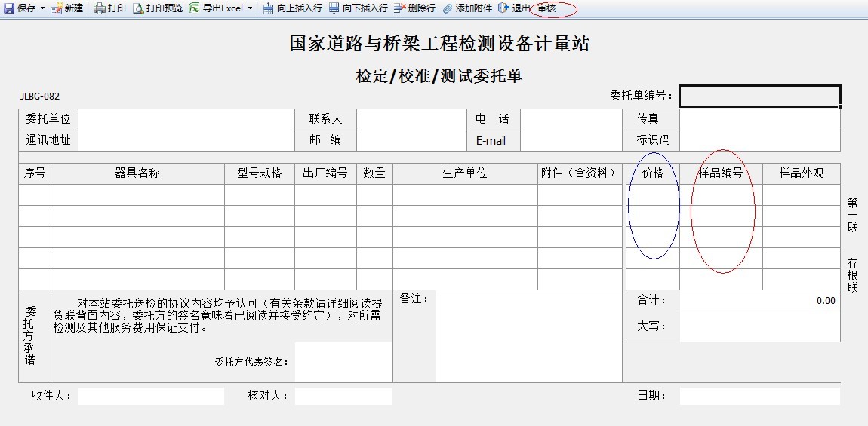868x426 pixels.
Task: Insert row below (向下插入行)
Action: (359, 8)
